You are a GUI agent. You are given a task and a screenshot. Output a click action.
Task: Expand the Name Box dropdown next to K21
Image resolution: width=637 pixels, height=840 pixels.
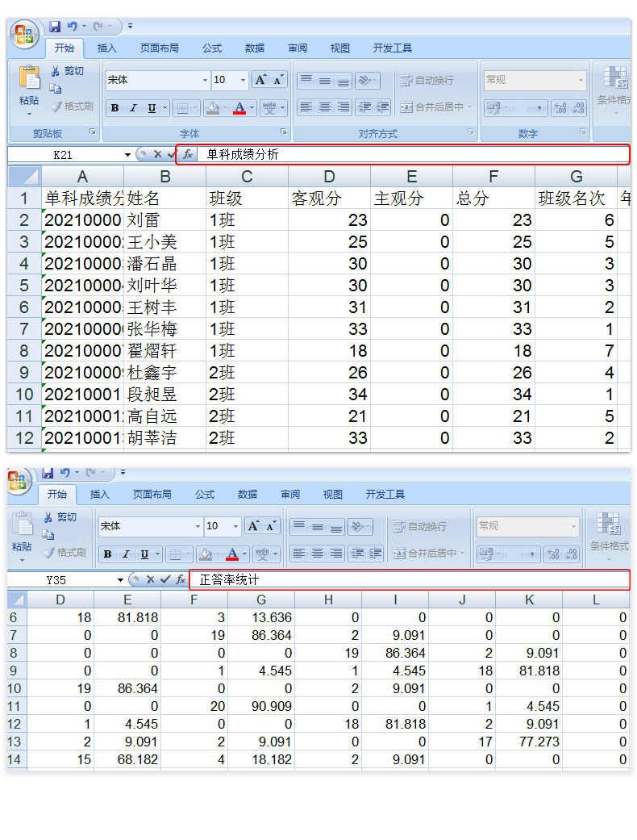click(x=127, y=154)
